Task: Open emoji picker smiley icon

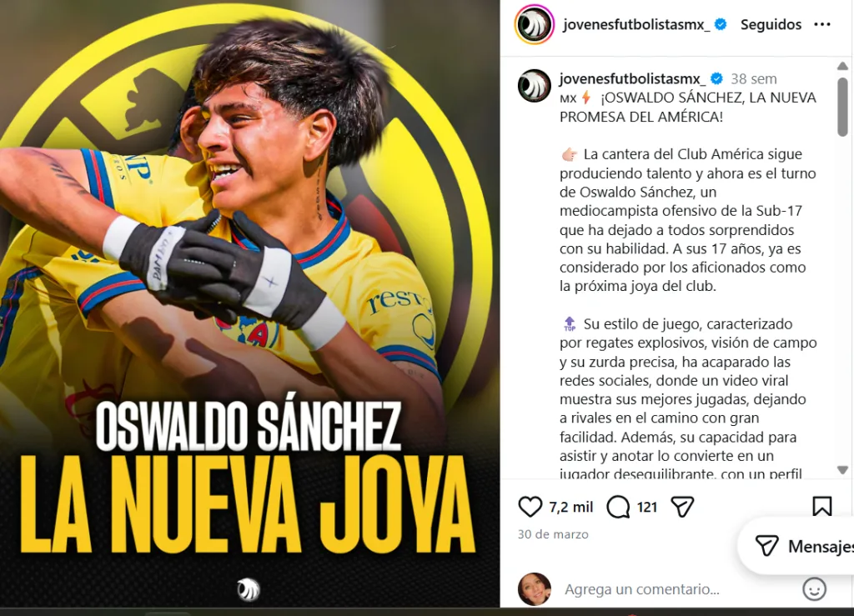Action: tap(814, 588)
